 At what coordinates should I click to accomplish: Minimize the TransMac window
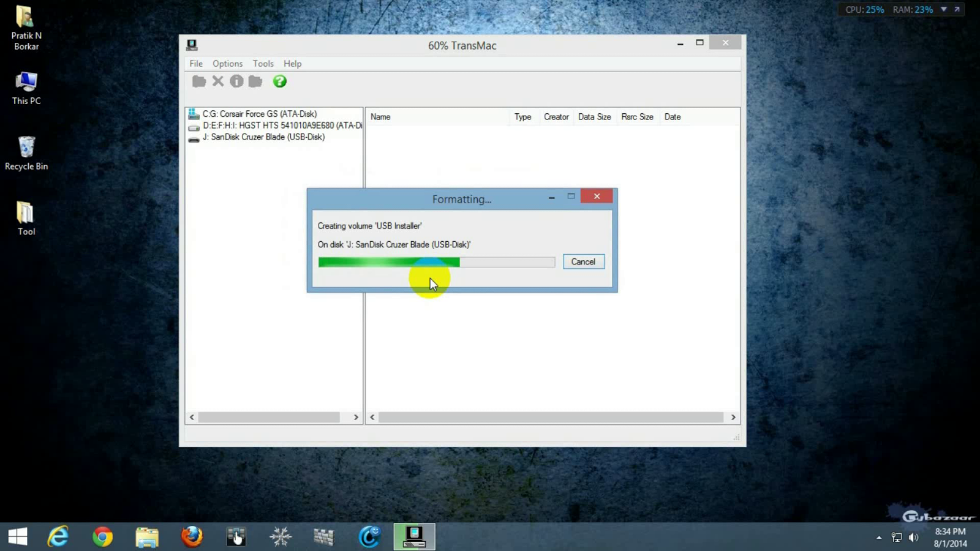coord(680,43)
